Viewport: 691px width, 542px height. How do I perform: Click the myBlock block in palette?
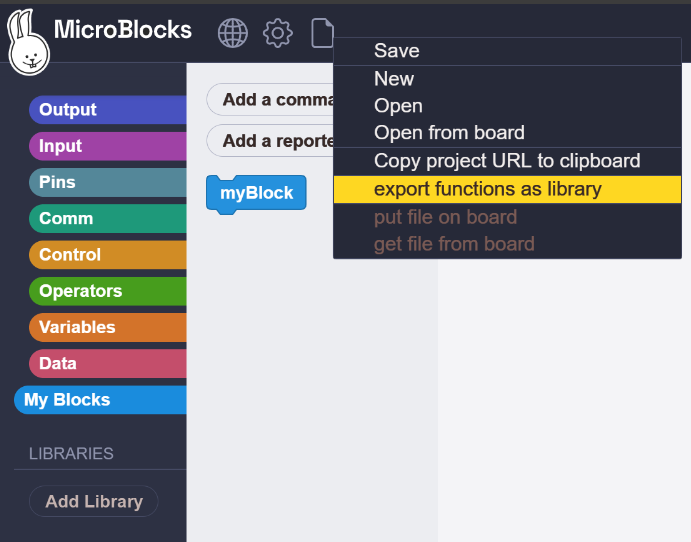(x=256, y=194)
